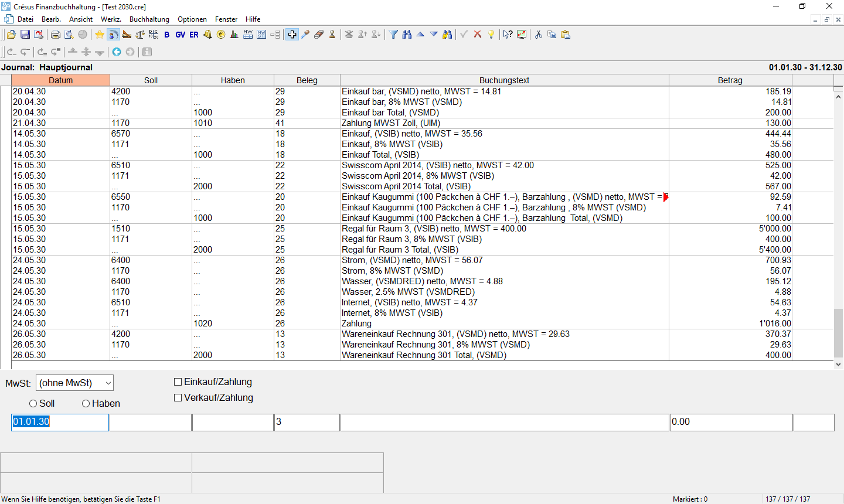This screenshot has width=844, height=504.
Task: Open a file with the folder icon
Action: coord(11,35)
